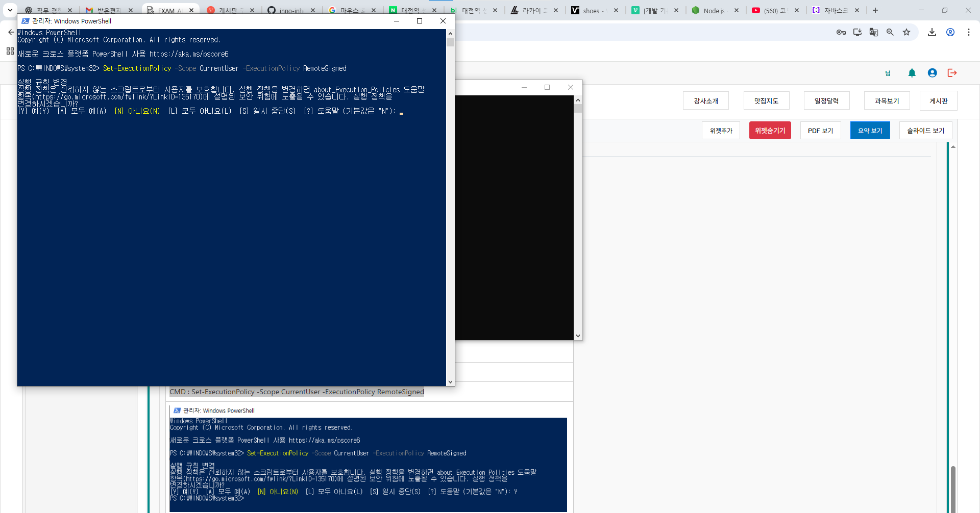Open the tab search dropdown chevron
The image size is (980, 513).
(x=10, y=10)
